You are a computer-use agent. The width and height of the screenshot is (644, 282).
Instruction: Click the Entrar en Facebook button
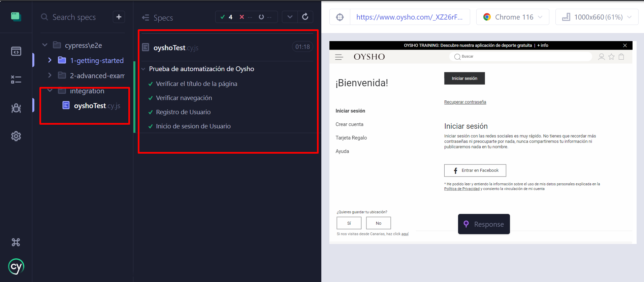[x=475, y=170]
